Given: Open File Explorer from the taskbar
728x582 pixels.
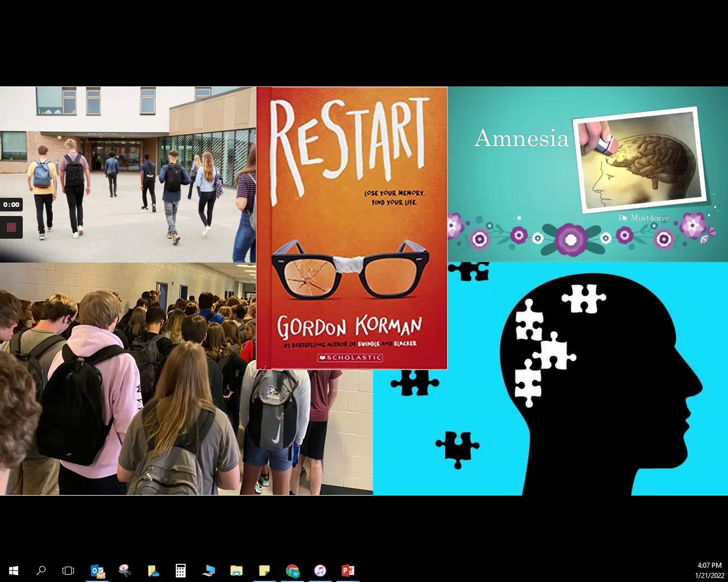Looking at the screenshot, I should [x=236, y=571].
